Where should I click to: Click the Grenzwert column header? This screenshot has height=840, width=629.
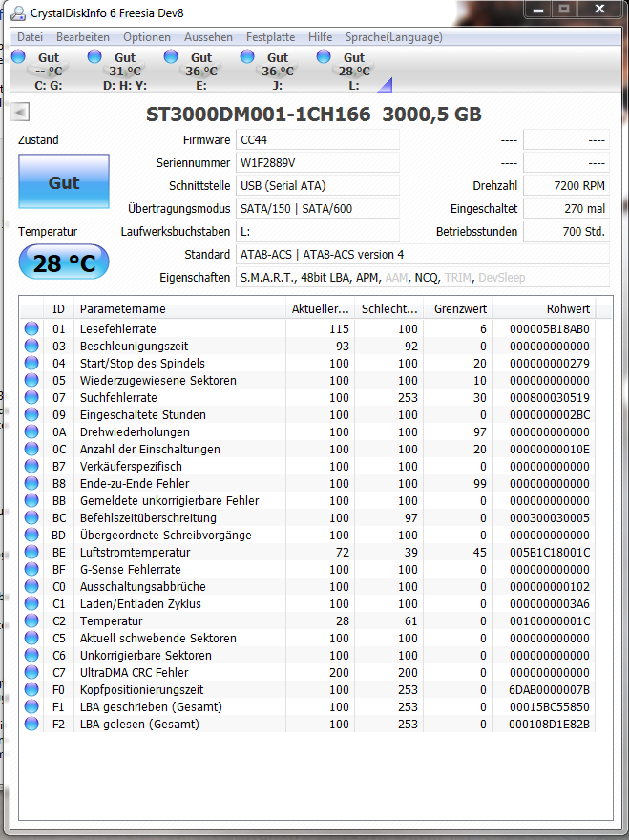[458, 309]
